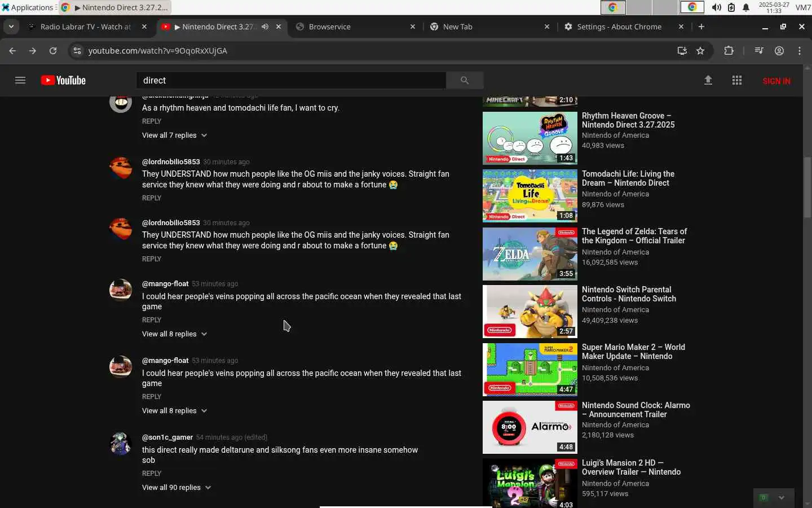The width and height of the screenshot is (812, 508).
Task: Mute the Nintendo Direct tab audio icon
Action: click(265, 27)
